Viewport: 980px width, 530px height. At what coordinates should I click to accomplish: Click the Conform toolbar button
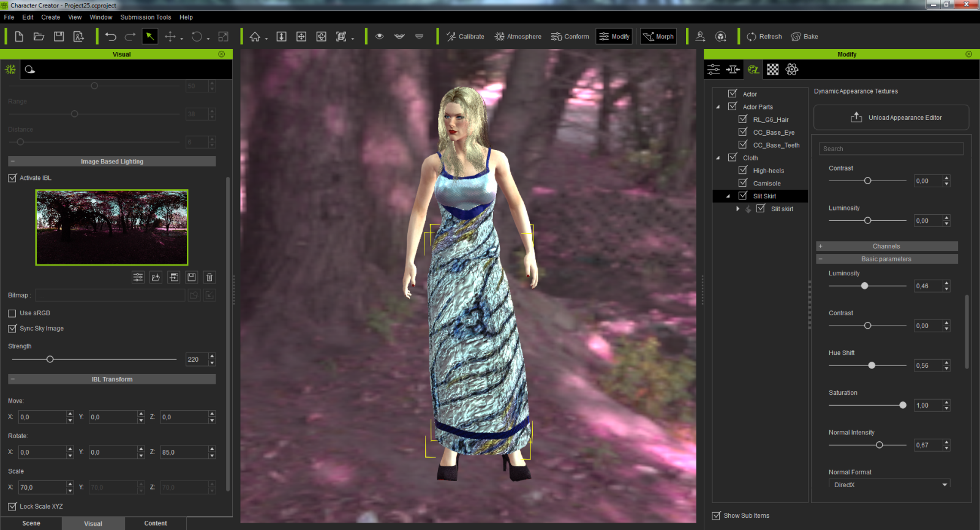coord(570,37)
